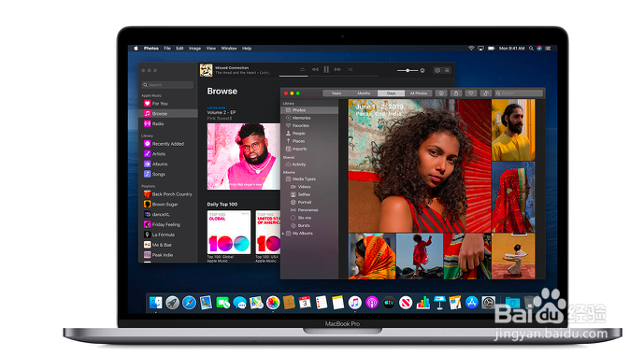Open Maps from the Dock
This screenshot has width=644, height=356.
(x=256, y=303)
